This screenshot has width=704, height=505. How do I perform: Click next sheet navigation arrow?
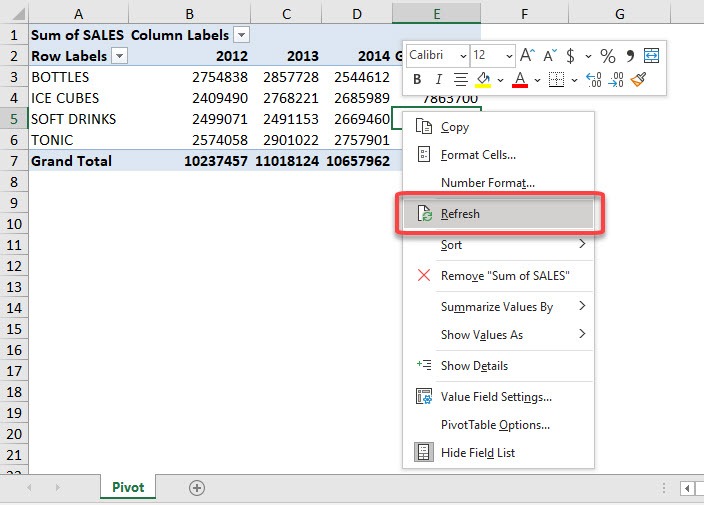coord(57,487)
